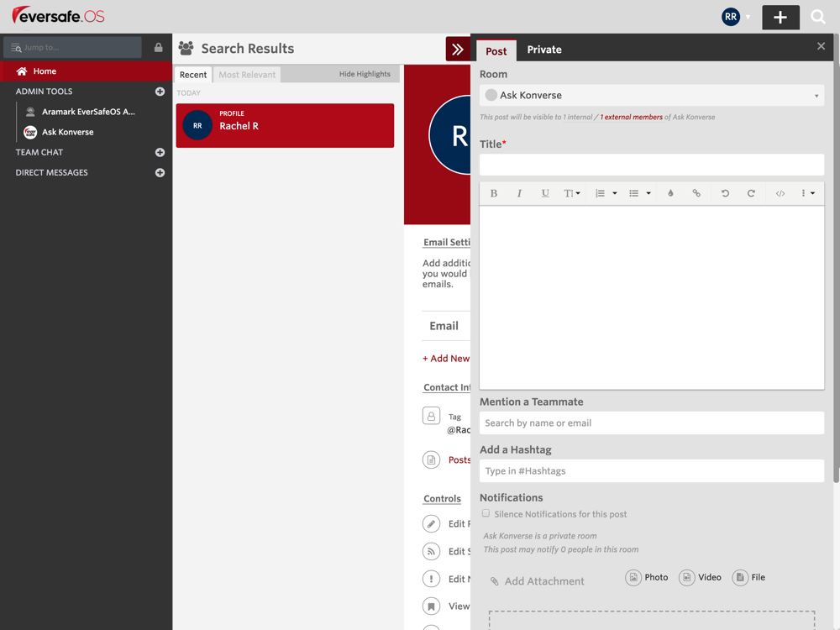This screenshot has width=840, height=630.
Task: Click the Search Results people icon
Action: (x=186, y=48)
